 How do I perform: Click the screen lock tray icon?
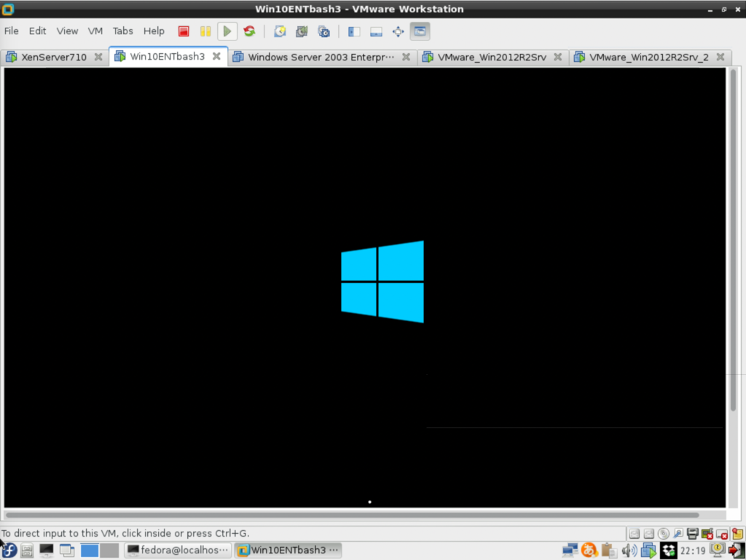pyautogui.click(x=717, y=550)
